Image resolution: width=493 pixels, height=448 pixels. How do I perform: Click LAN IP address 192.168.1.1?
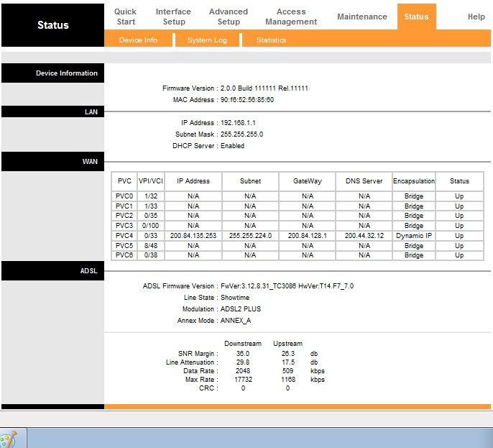point(238,123)
